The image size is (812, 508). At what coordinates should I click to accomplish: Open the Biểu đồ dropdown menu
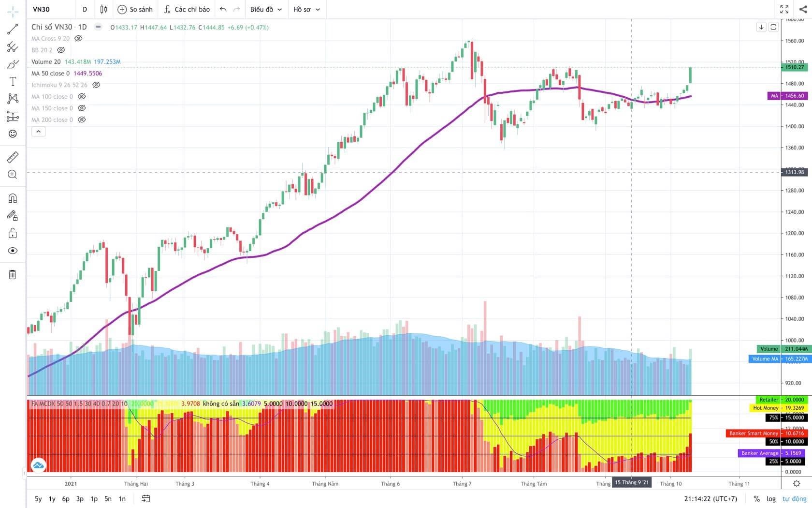coord(266,9)
